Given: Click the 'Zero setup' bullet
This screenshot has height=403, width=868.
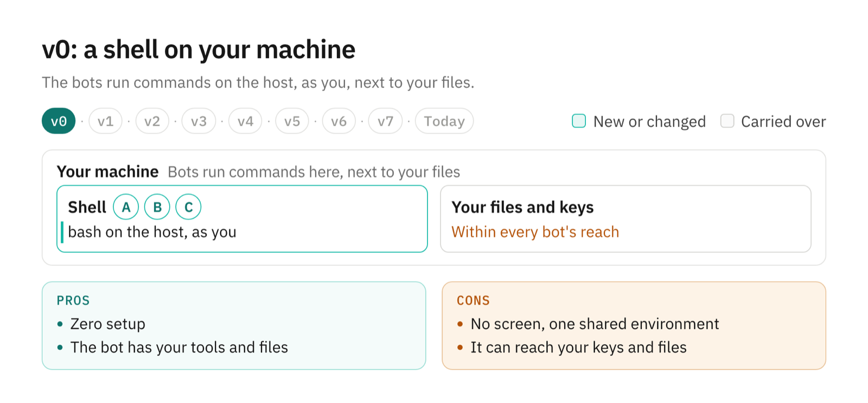Looking at the screenshot, I should point(108,324).
